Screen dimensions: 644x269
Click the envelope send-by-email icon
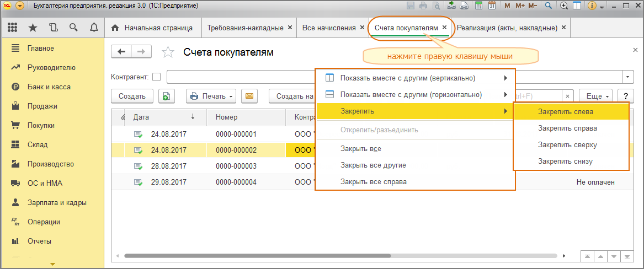pos(249,96)
